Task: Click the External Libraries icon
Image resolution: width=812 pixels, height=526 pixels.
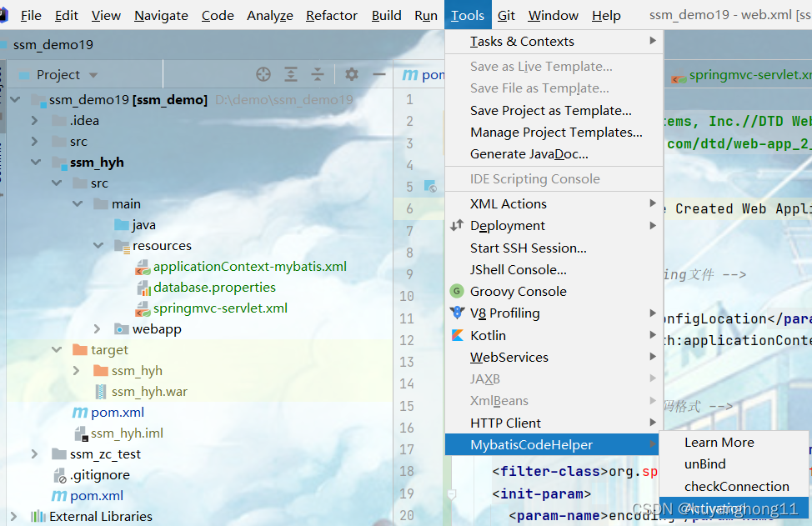Action: (38, 517)
